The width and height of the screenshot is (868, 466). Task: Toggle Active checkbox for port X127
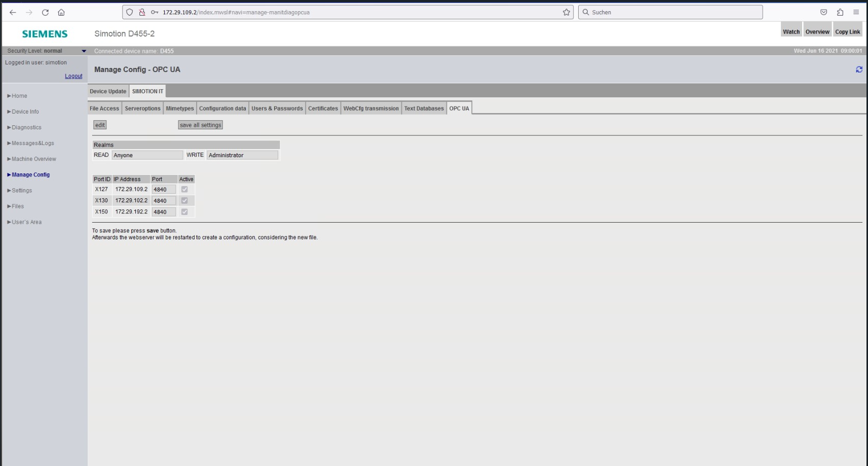[184, 189]
